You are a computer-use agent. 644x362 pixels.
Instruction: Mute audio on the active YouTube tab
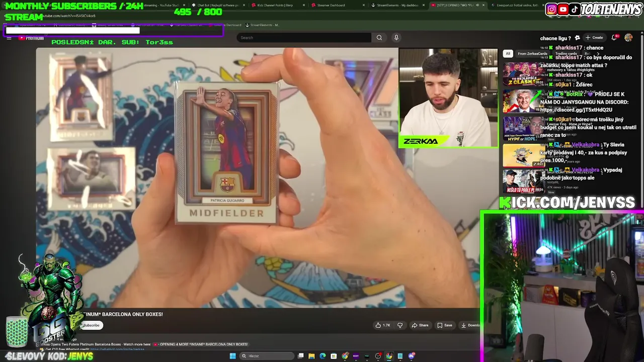(x=477, y=5)
